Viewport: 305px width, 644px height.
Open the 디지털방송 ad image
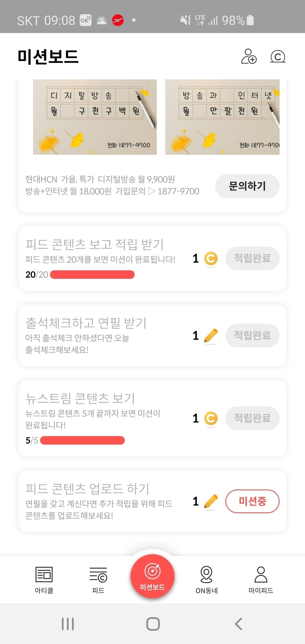[x=95, y=117]
